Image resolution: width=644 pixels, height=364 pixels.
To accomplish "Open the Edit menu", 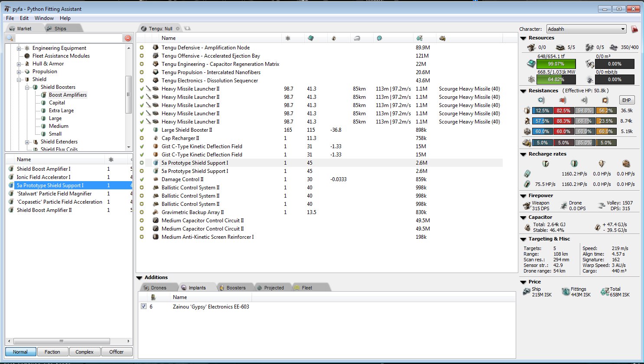I will (x=24, y=18).
